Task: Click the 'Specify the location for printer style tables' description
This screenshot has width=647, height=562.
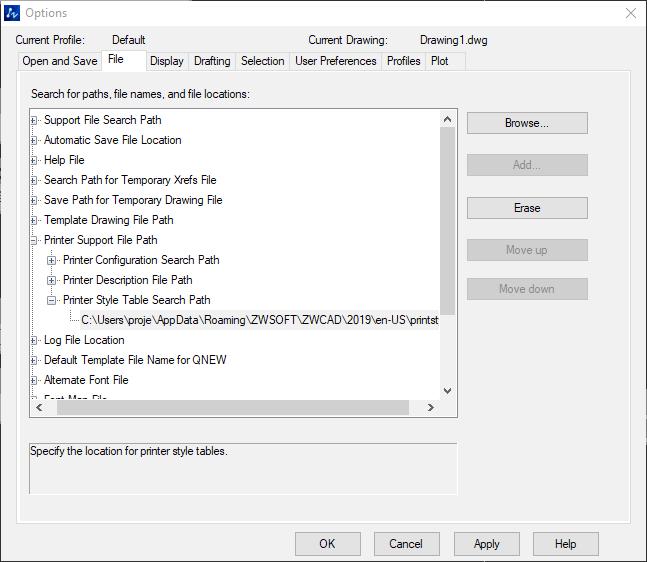Action: 128,451
